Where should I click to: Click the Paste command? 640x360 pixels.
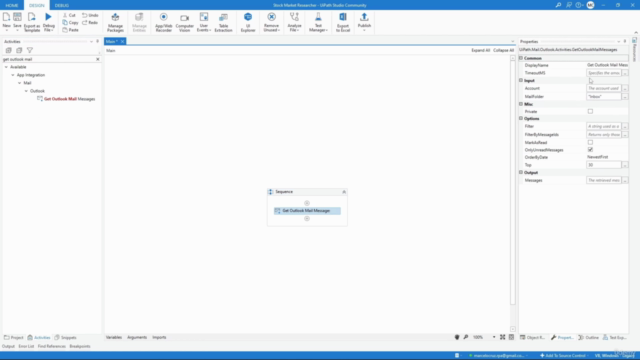coord(71,30)
